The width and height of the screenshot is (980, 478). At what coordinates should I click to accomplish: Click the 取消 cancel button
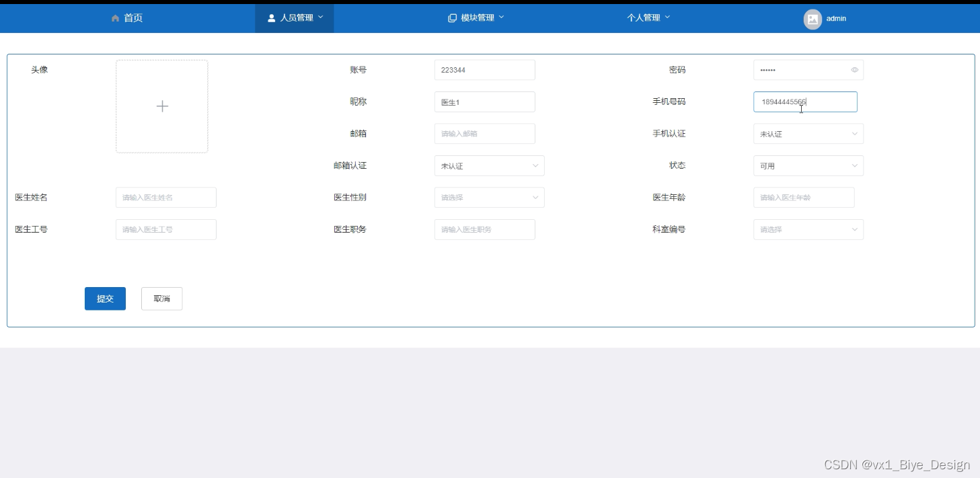[x=161, y=298]
